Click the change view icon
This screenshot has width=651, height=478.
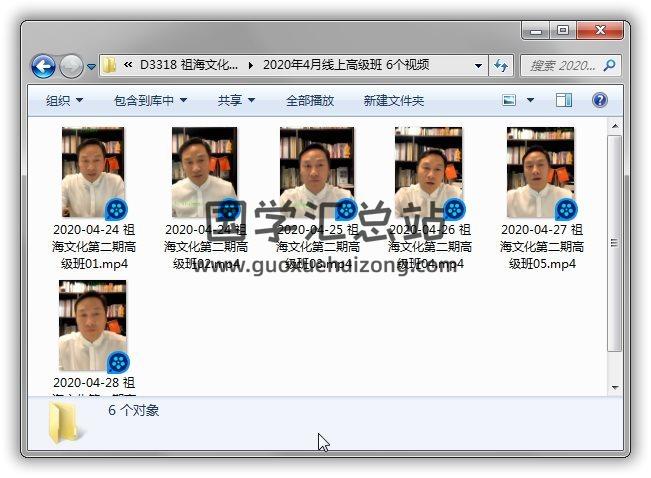[509, 100]
